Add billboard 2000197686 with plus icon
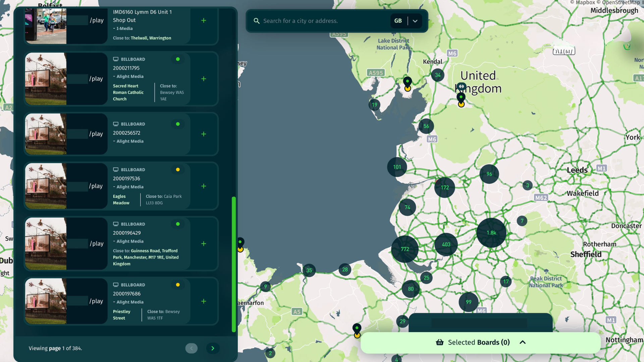This screenshot has width=644, height=362. click(x=204, y=301)
